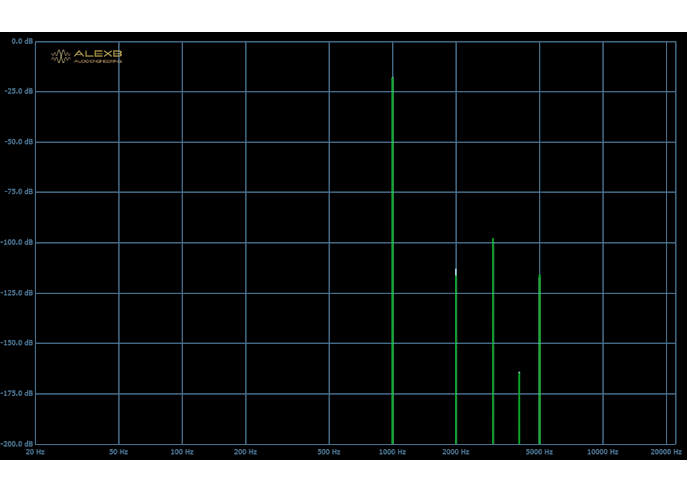Screen dimensions: 687x492
Task: Click the -25.0 dB axis label
Action: [19, 91]
